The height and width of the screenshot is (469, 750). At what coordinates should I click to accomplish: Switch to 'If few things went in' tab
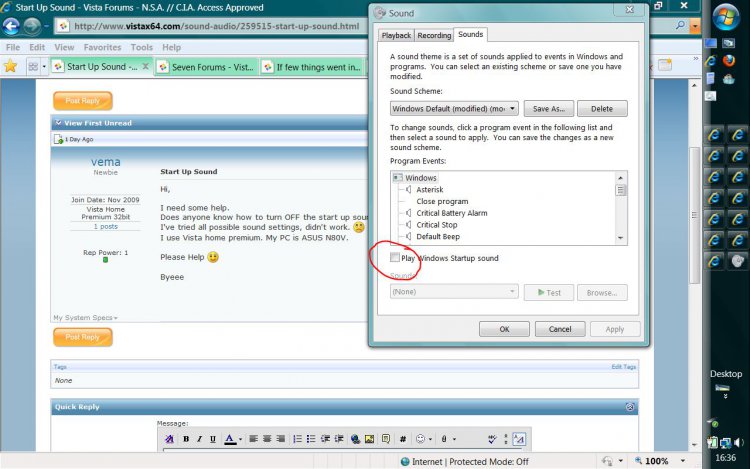314,67
